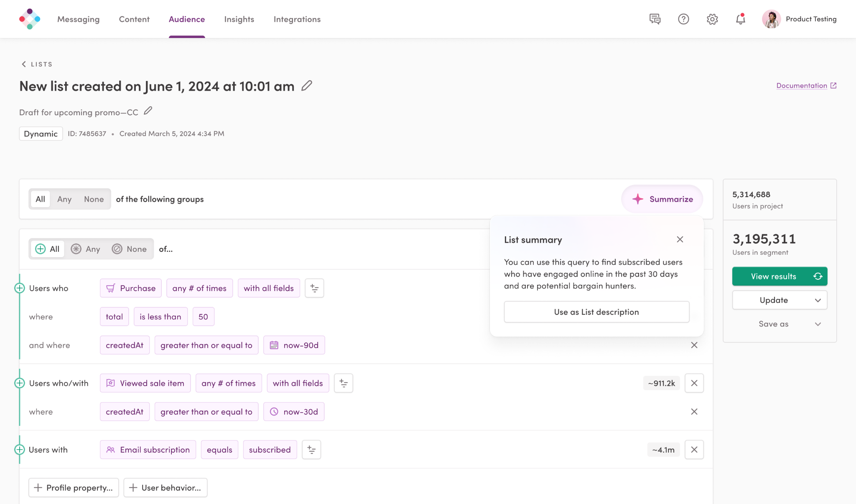Close the List summary popup
Viewport: 856px width, 504px height.
pos(680,239)
